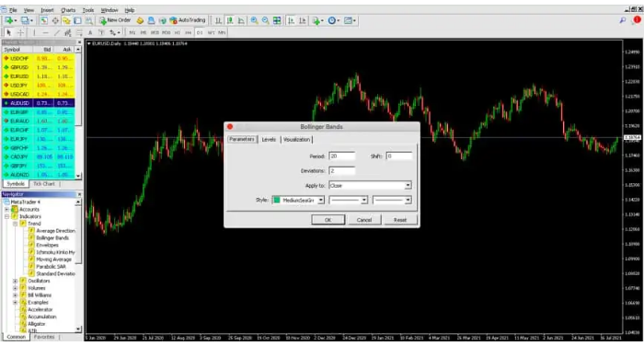Switch to the Levels tab
The height and width of the screenshot is (346, 644).
click(269, 140)
